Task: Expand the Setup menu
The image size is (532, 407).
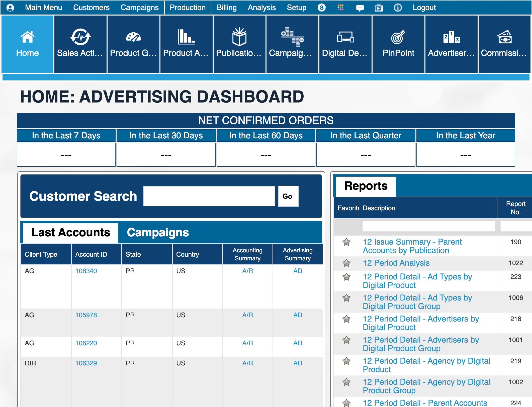Action: tap(296, 8)
